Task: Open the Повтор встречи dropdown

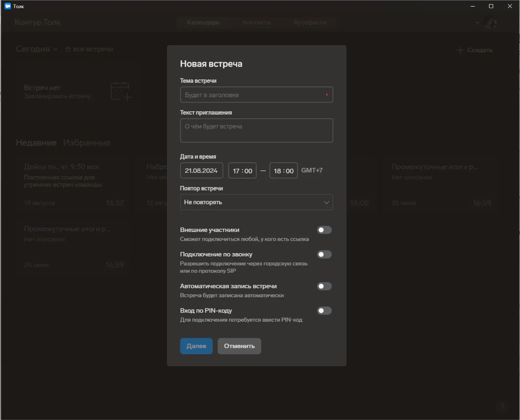Action: (256, 202)
